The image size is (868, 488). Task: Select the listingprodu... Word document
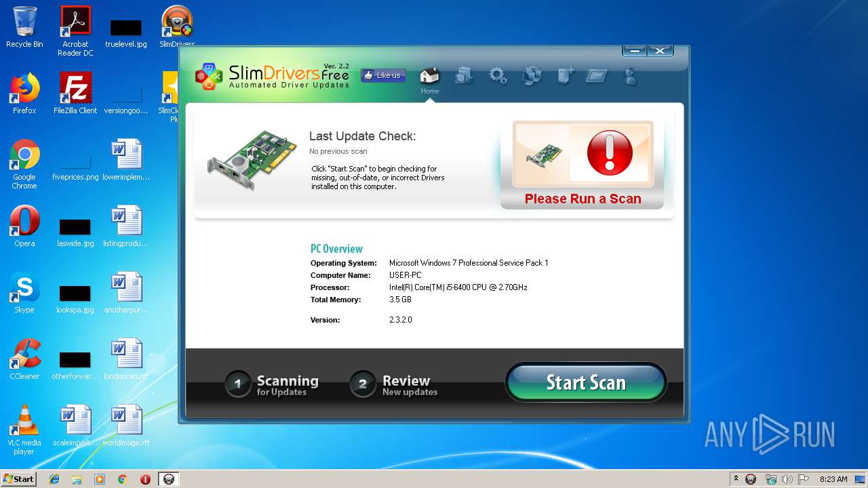pyautogui.click(x=126, y=226)
